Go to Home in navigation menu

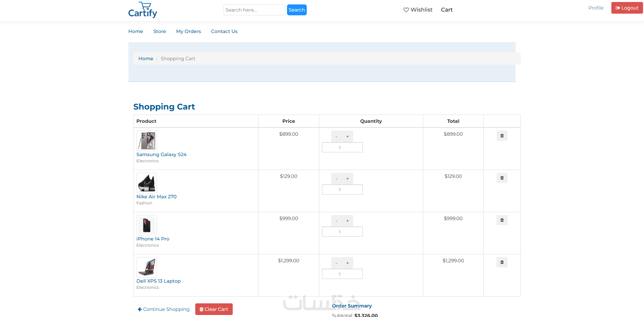point(136,31)
